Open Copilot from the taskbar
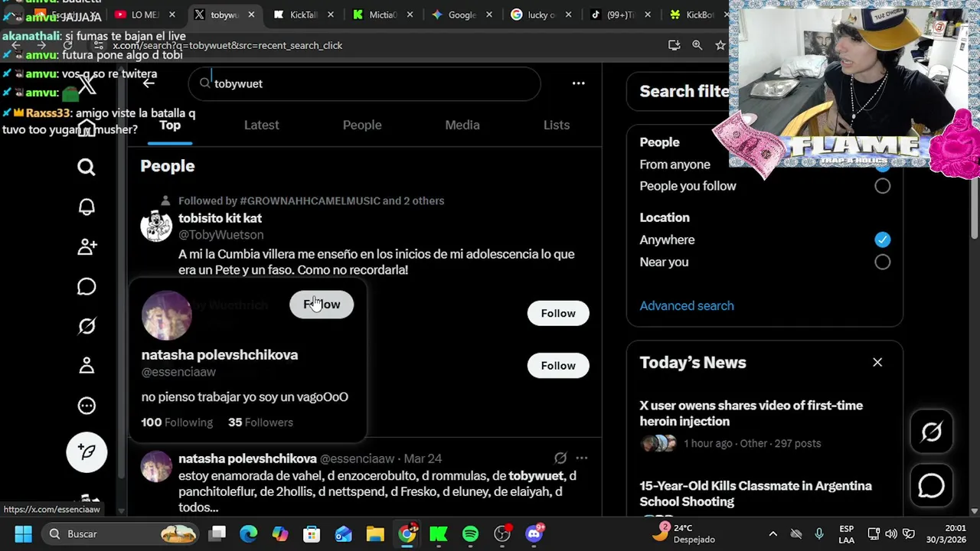This screenshot has width=980, height=551. (280, 533)
